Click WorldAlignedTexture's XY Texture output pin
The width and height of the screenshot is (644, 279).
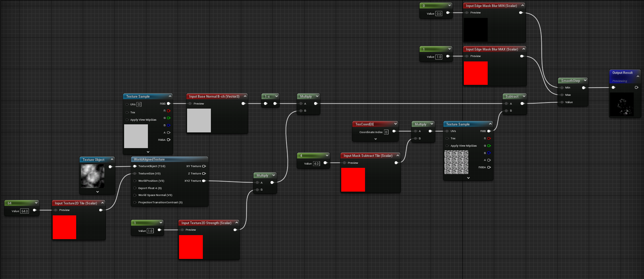[x=204, y=166]
